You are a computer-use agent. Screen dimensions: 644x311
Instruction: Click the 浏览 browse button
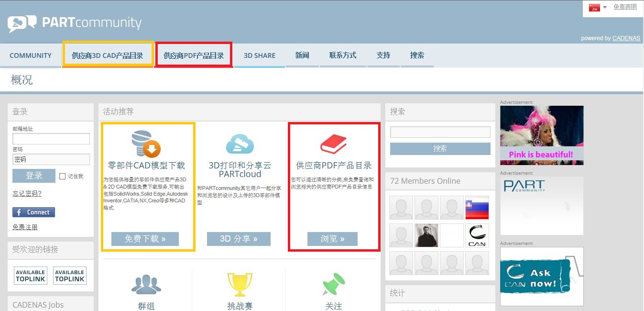[x=332, y=239]
